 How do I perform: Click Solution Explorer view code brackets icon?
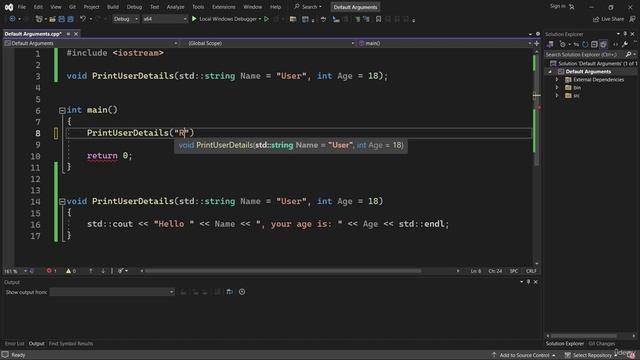[616, 44]
